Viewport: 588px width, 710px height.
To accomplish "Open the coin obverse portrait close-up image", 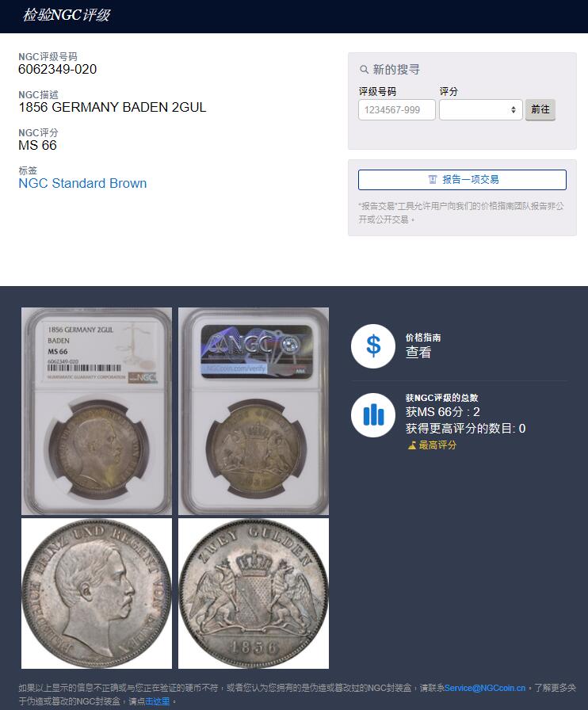I will 97,594.
